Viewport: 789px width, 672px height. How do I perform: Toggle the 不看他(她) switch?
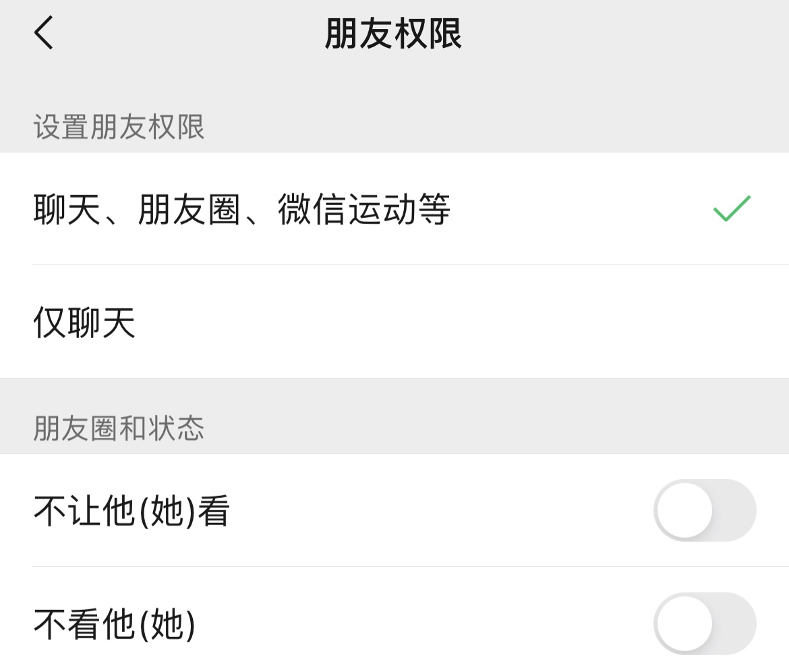click(704, 623)
